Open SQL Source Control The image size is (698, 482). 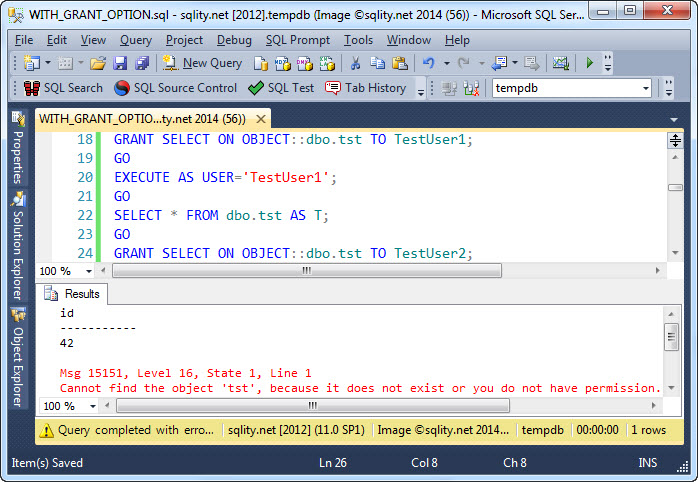176,88
